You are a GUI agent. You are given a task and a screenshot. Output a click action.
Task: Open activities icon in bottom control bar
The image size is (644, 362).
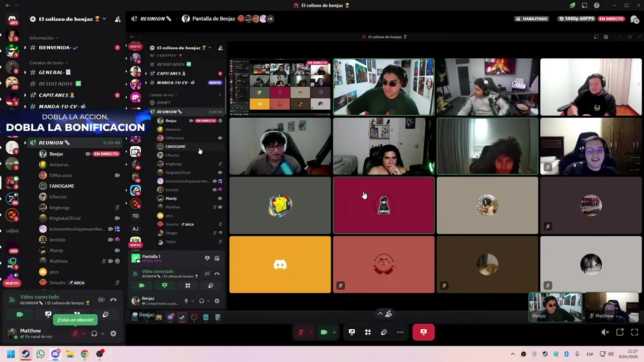point(368,332)
